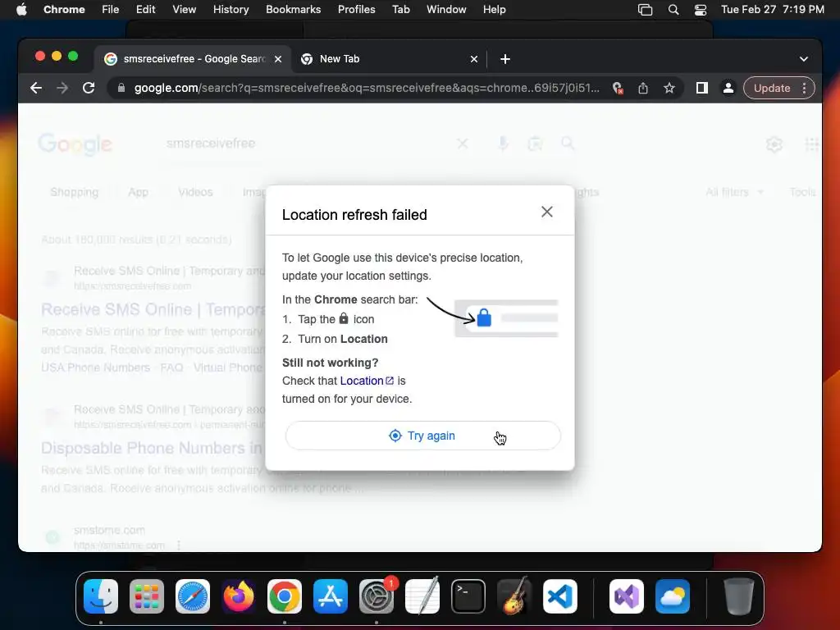Select the Videos search filter
Screen dimensions: 840x630
195,192
